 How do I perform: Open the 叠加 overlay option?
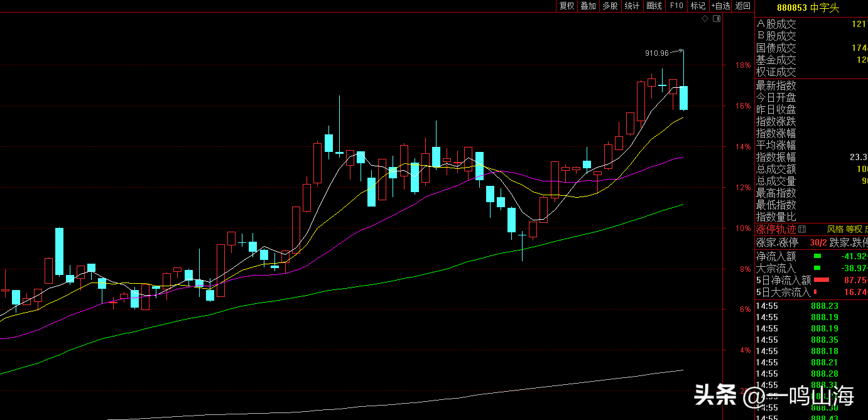(588, 6)
